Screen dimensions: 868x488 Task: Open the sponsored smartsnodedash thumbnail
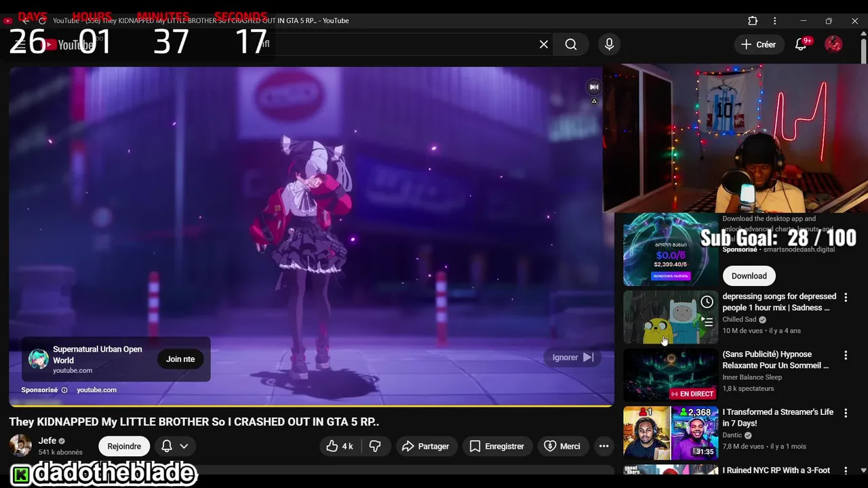click(x=671, y=249)
